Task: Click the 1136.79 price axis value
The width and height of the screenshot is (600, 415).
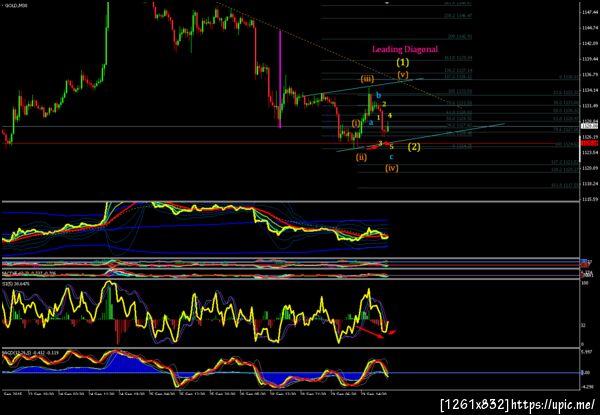Action: 589,75
